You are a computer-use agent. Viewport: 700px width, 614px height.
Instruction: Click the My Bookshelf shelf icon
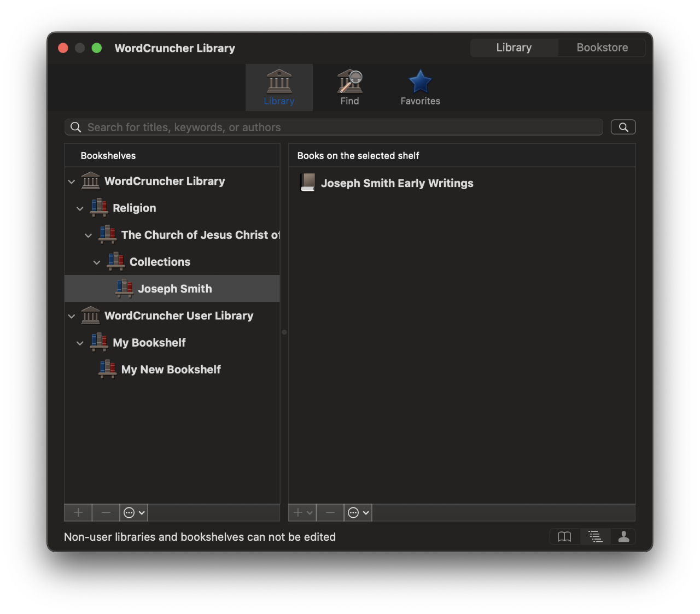[x=99, y=342]
